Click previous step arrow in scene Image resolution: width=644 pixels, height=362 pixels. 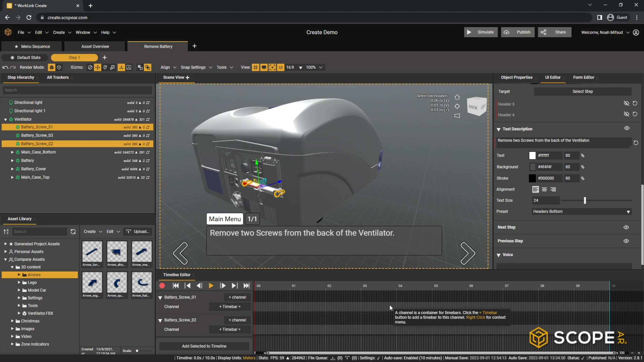click(180, 253)
